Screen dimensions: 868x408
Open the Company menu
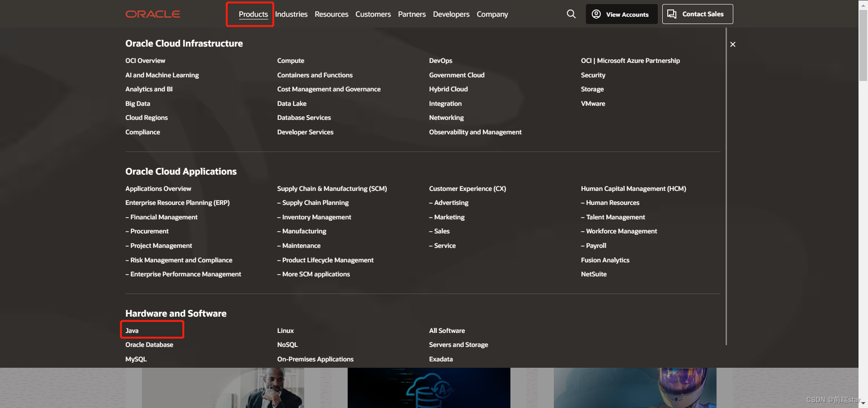click(492, 14)
